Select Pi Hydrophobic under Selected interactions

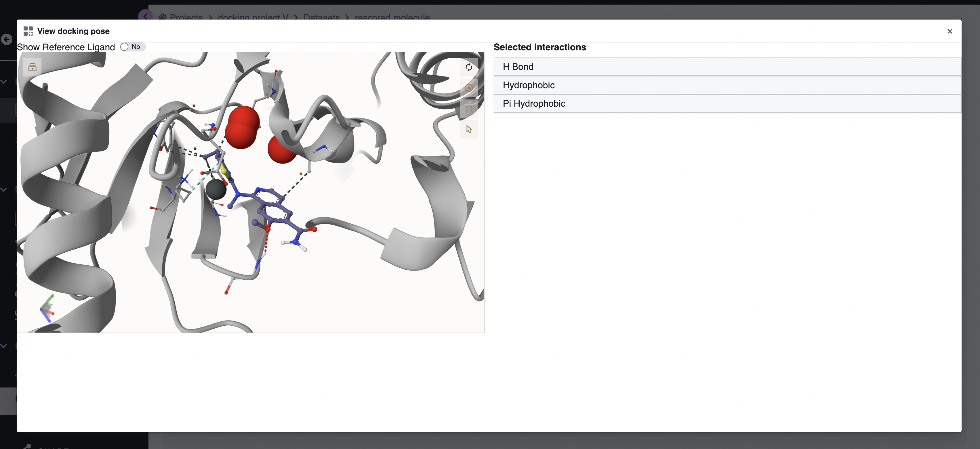(533, 103)
